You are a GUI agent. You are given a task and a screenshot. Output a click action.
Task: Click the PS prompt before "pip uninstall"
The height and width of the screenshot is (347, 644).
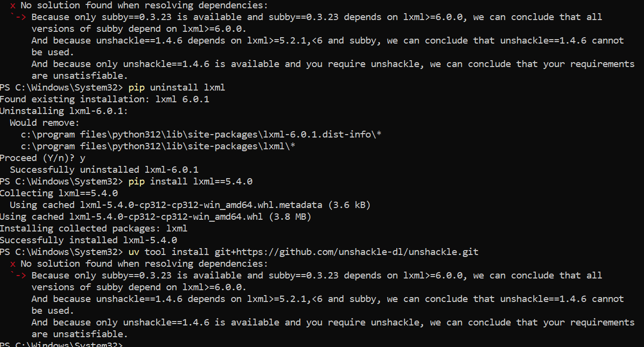coord(61,88)
